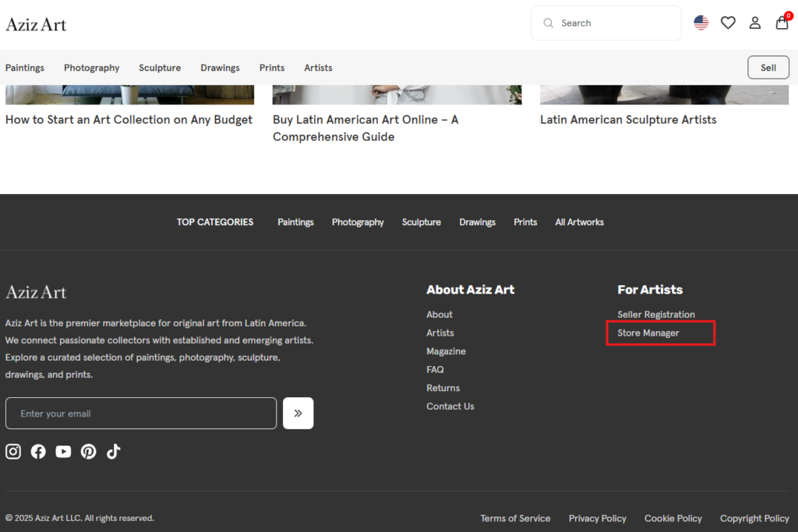The height and width of the screenshot is (532, 798).
Task: Click the Sell button
Action: pos(768,68)
